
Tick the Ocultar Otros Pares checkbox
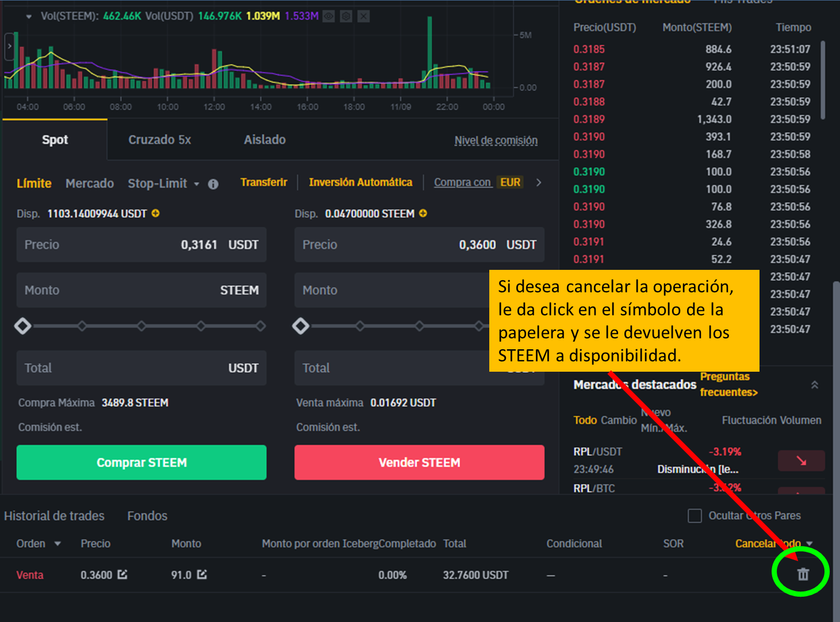(x=695, y=516)
